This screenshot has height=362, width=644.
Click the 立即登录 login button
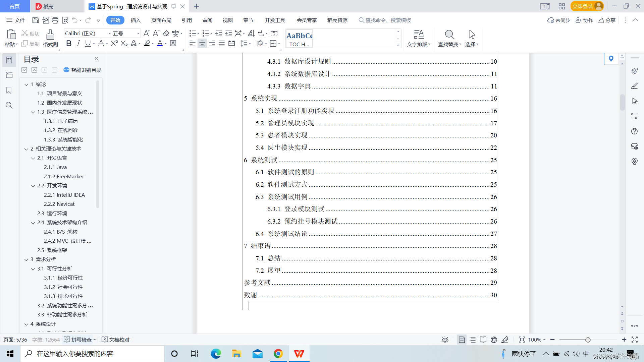[x=583, y=6]
